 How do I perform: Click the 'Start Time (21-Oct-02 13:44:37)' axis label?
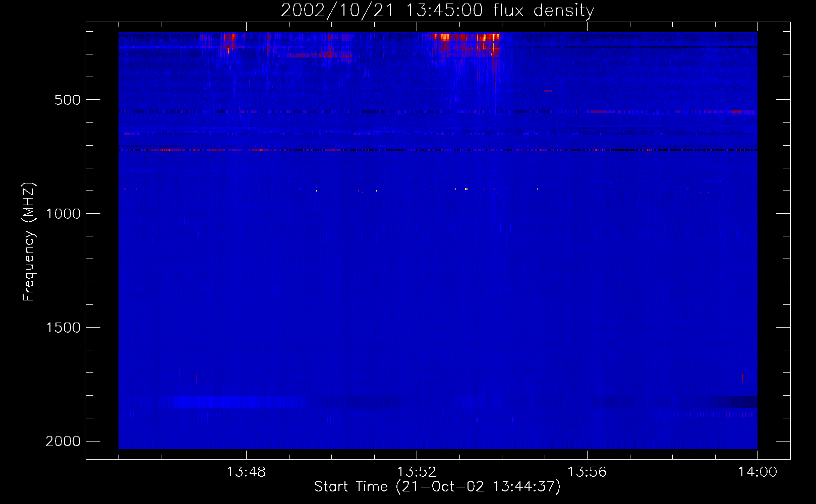pos(437,487)
